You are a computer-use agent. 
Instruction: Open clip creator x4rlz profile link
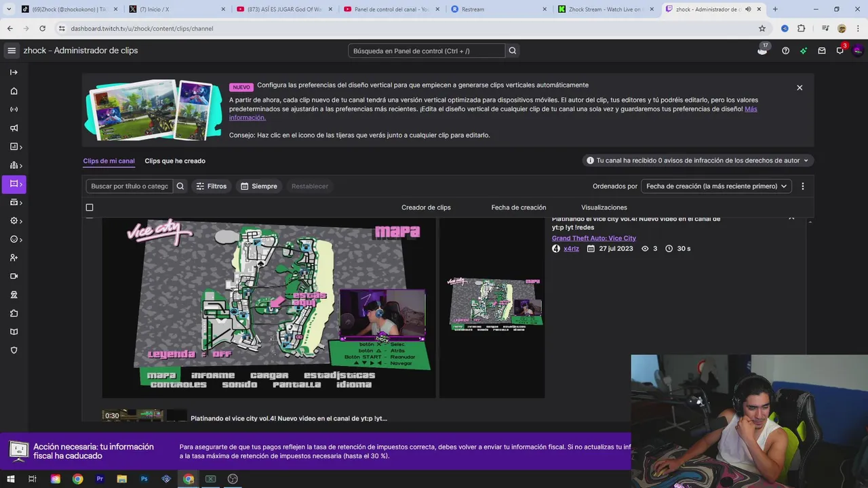(x=571, y=249)
